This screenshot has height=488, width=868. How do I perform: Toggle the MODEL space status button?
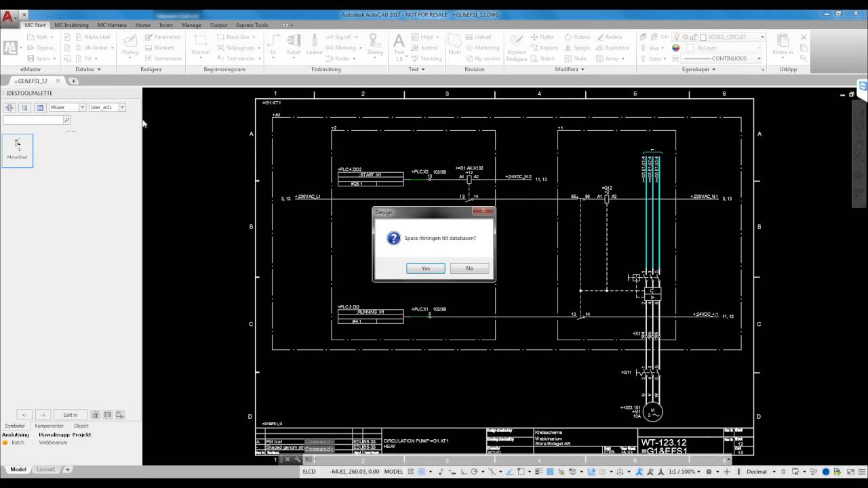[393, 472]
